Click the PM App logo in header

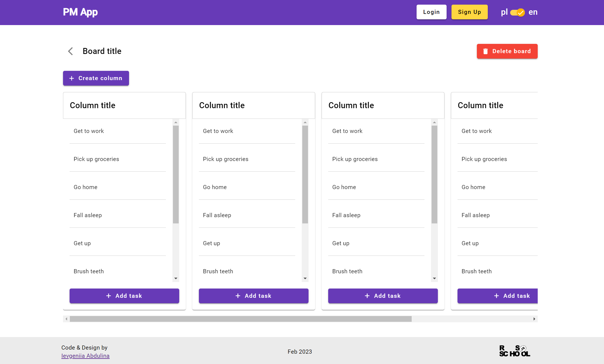tap(80, 12)
